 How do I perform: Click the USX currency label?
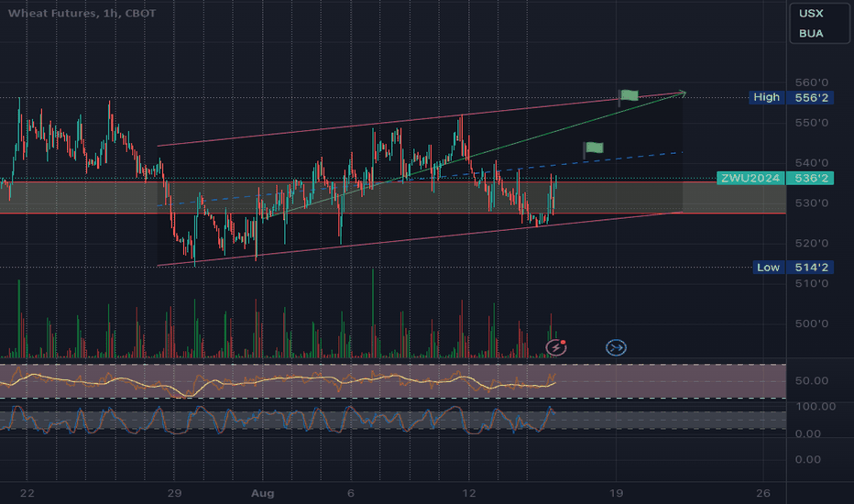pyautogui.click(x=811, y=14)
